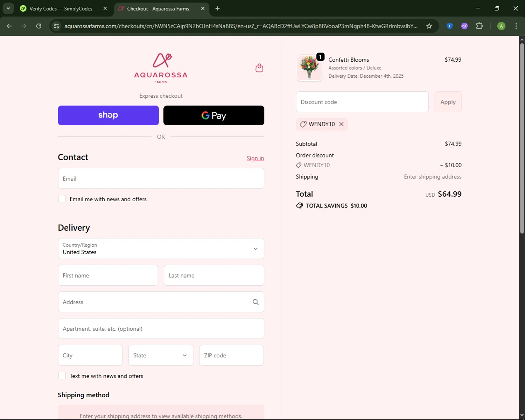Click the page vertical scrollbar thumb
525x420 pixels.
click(522, 138)
